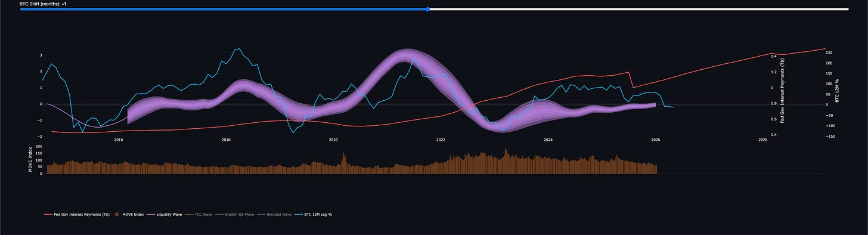Toggle Fed Gov Interest Payments legend entry
Viewport: 868px width, 235px height.
click(76, 214)
